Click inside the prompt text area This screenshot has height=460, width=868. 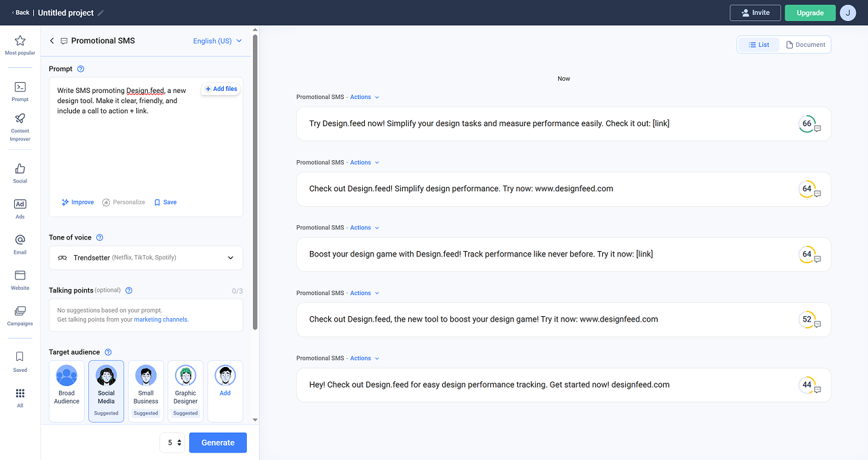[146, 147]
